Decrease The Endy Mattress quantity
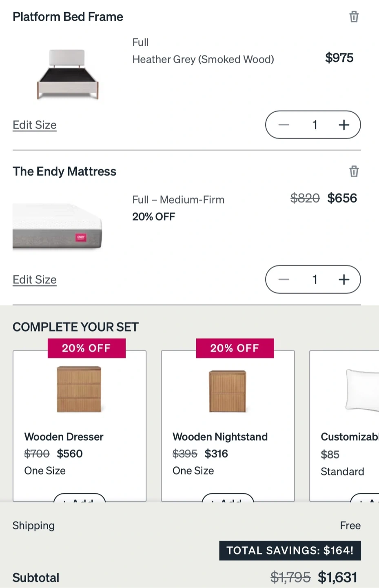 (284, 280)
